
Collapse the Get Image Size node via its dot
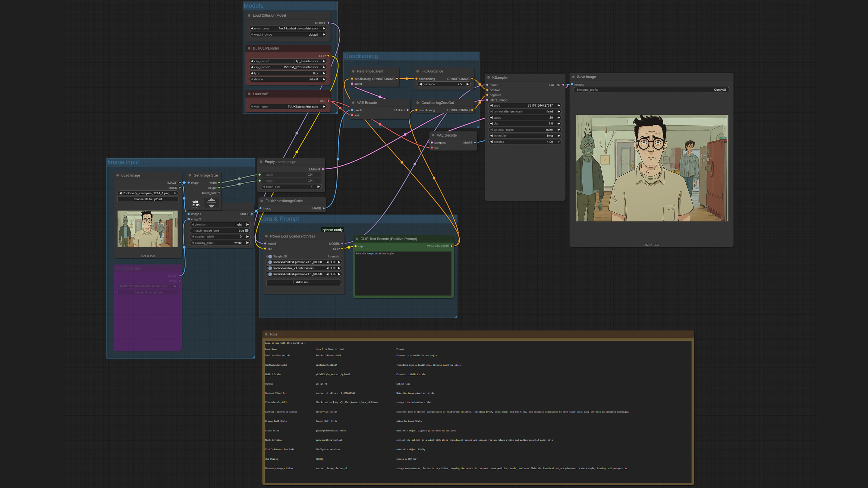click(x=190, y=175)
